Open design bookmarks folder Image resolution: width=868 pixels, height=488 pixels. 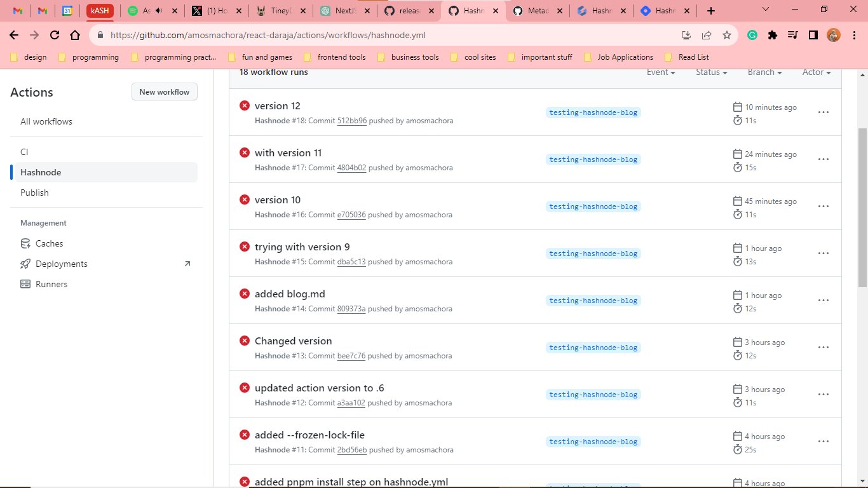(29, 57)
